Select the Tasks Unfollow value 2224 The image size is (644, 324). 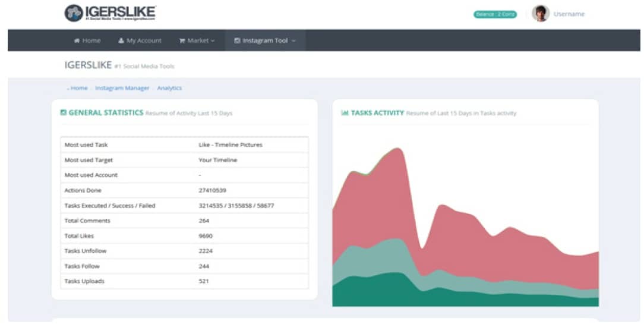(x=206, y=251)
